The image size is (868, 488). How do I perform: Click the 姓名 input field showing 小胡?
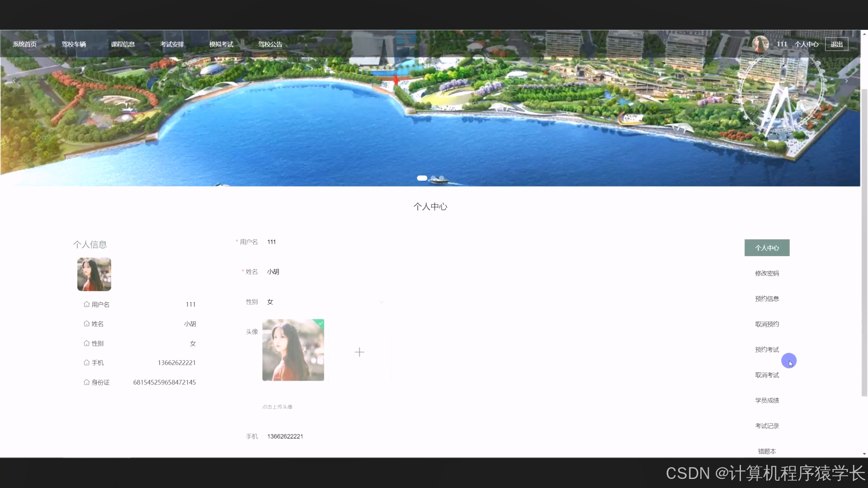pos(325,272)
